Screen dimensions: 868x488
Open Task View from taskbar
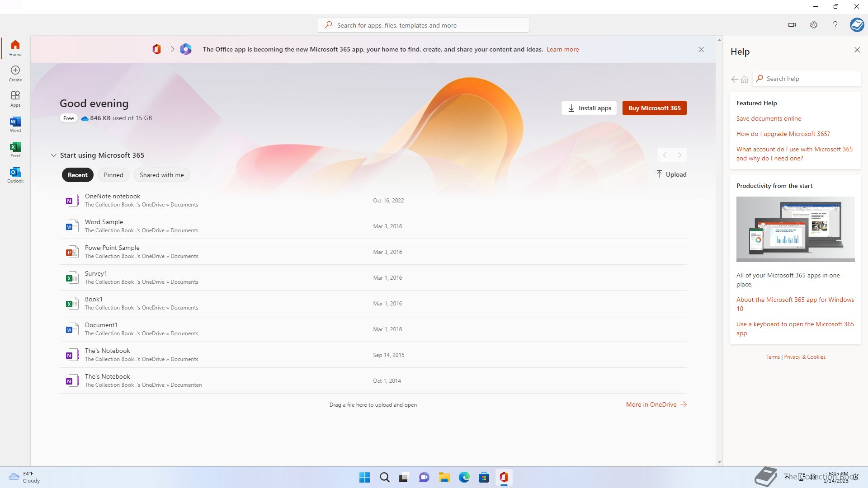[x=404, y=477]
